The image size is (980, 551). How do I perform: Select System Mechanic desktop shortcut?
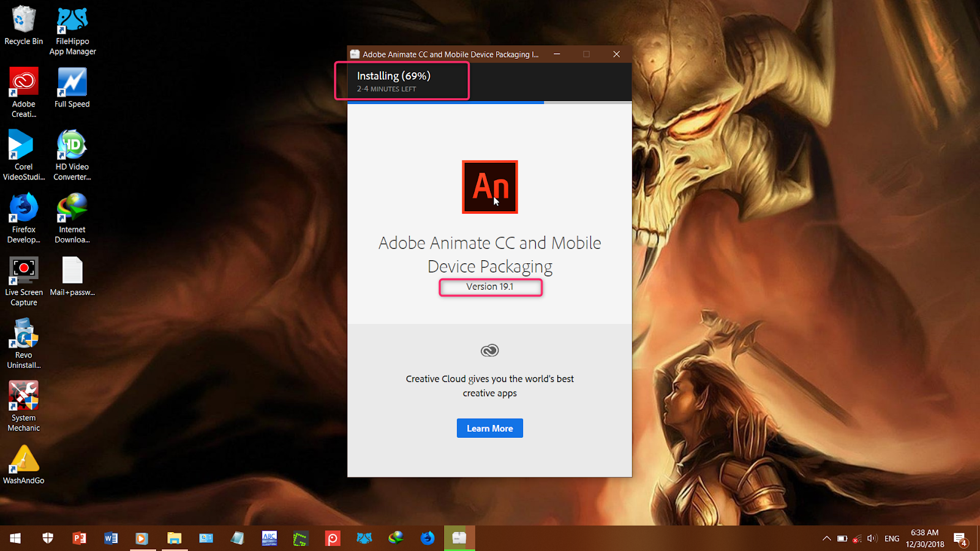coord(24,407)
